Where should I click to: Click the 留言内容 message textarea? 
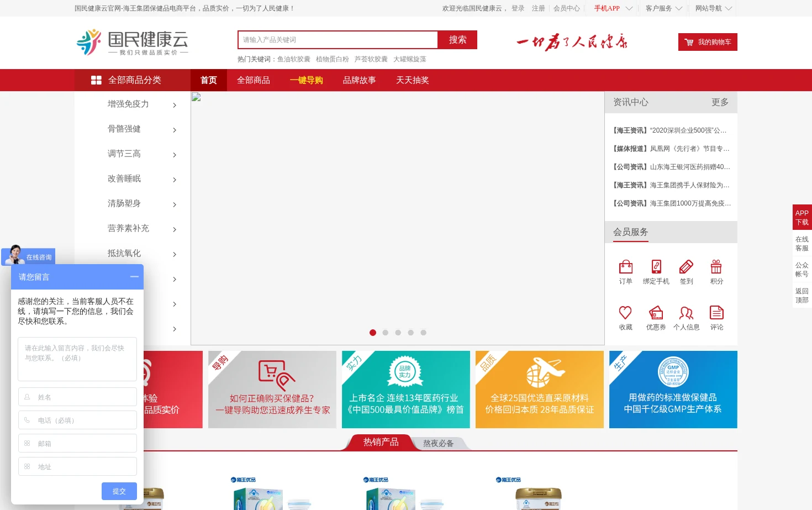77,359
